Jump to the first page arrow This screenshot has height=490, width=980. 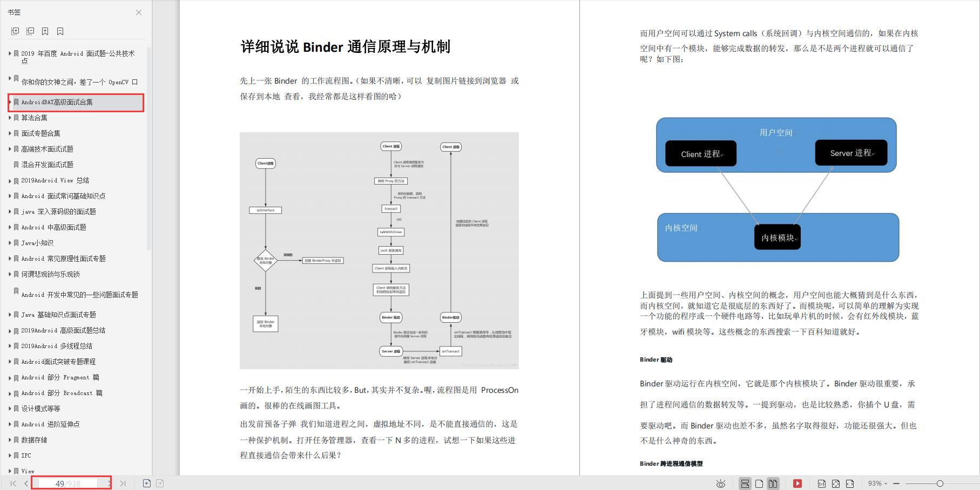(x=13, y=482)
